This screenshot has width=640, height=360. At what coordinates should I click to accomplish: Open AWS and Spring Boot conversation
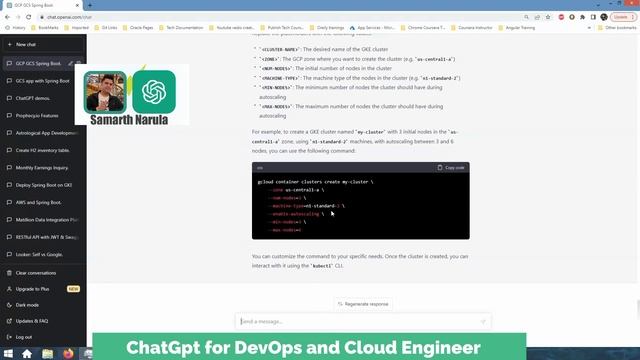coord(43,202)
